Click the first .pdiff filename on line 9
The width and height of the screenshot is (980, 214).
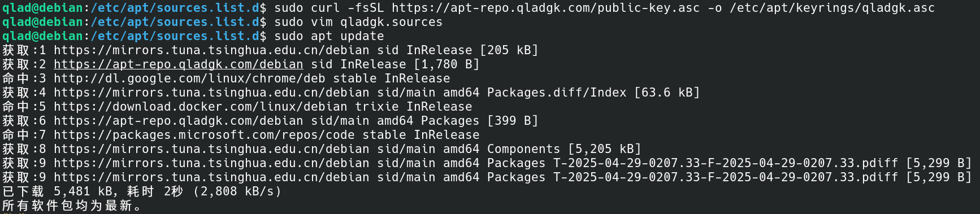726,163
